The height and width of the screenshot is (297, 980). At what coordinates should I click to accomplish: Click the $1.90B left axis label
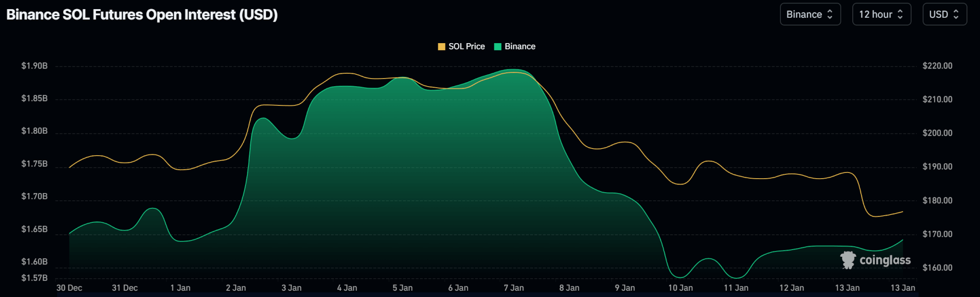point(34,66)
